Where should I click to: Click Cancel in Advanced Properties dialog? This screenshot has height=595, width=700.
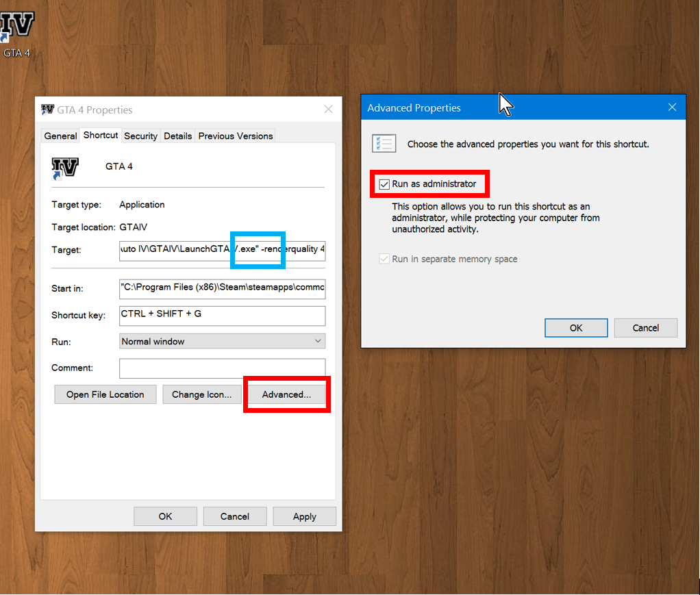tap(645, 328)
